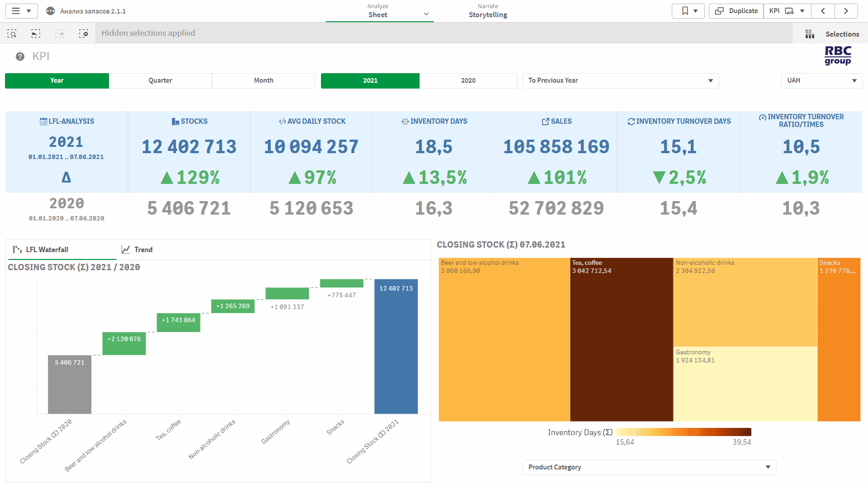Click the Duplicate sheet button

[x=736, y=11]
